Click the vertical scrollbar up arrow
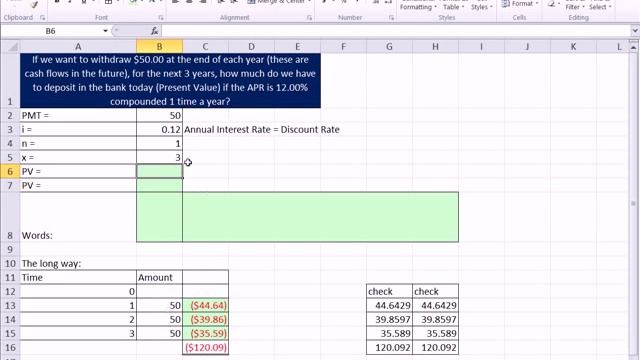 [x=633, y=48]
